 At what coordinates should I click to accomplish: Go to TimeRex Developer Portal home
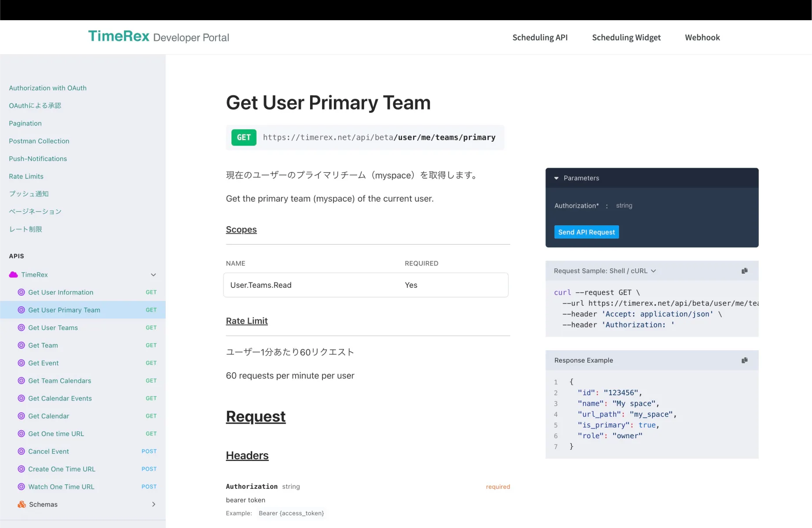[x=158, y=37]
